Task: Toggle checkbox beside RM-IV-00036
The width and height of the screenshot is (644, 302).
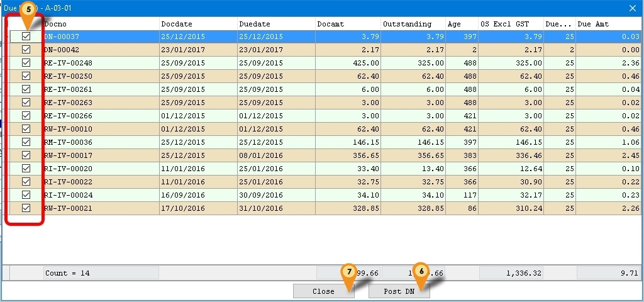Action: (x=26, y=142)
